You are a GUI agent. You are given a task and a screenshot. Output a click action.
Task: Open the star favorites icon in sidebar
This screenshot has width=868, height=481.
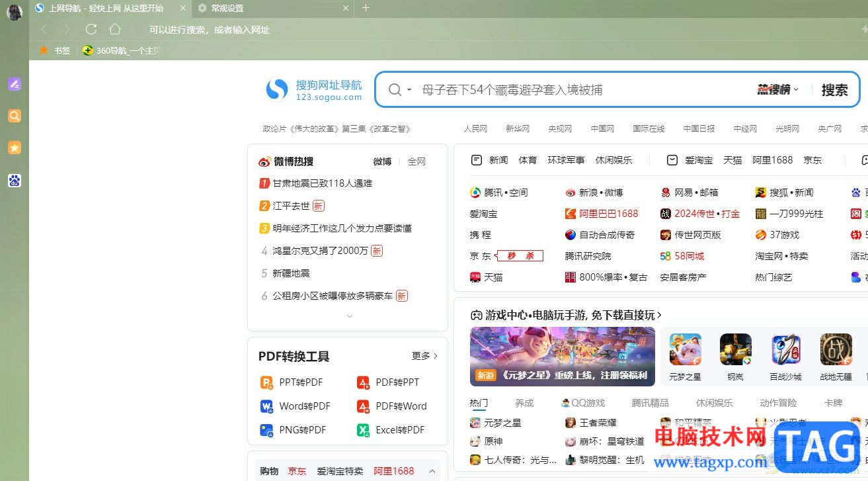(x=15, y=148)
